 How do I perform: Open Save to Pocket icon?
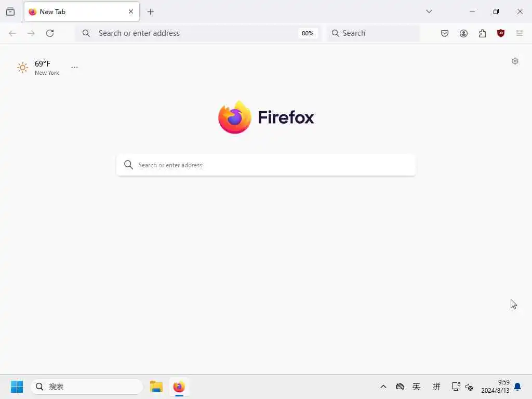[x=445, y=33]
